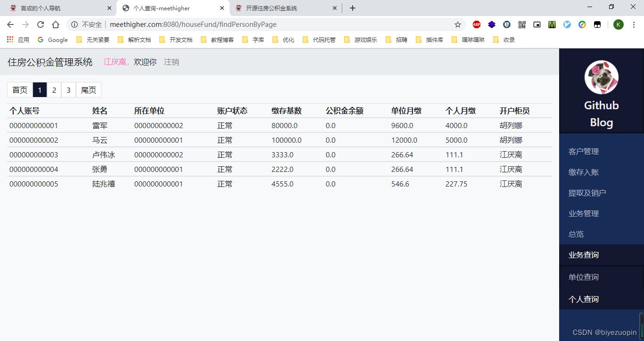
Task: Open the QR code extension icon
Action: 522,24
